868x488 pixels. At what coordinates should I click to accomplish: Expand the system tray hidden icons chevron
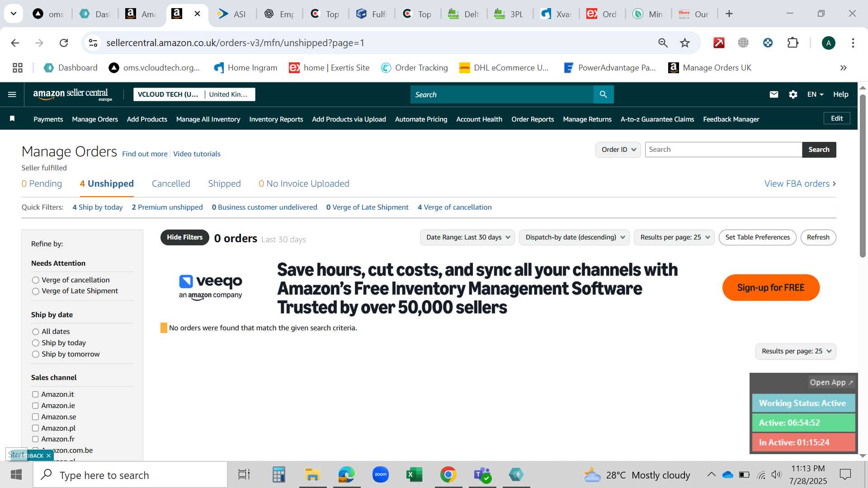point(711,474)
